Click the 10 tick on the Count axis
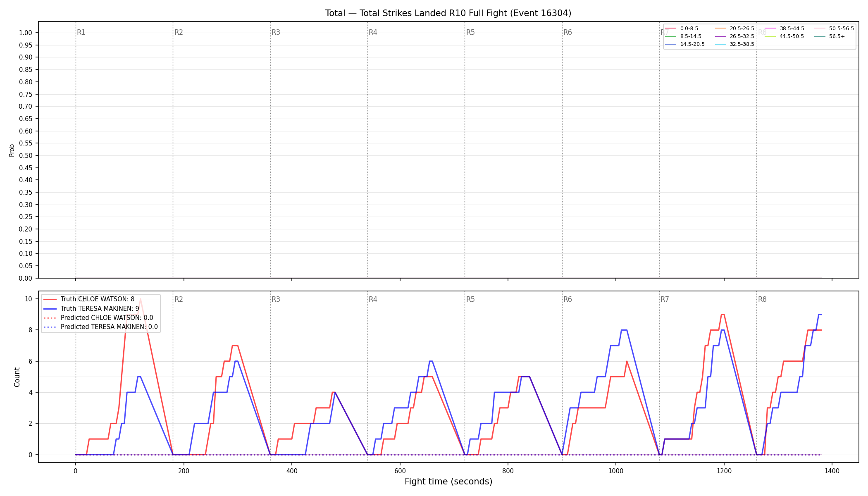 click(29, 299)
